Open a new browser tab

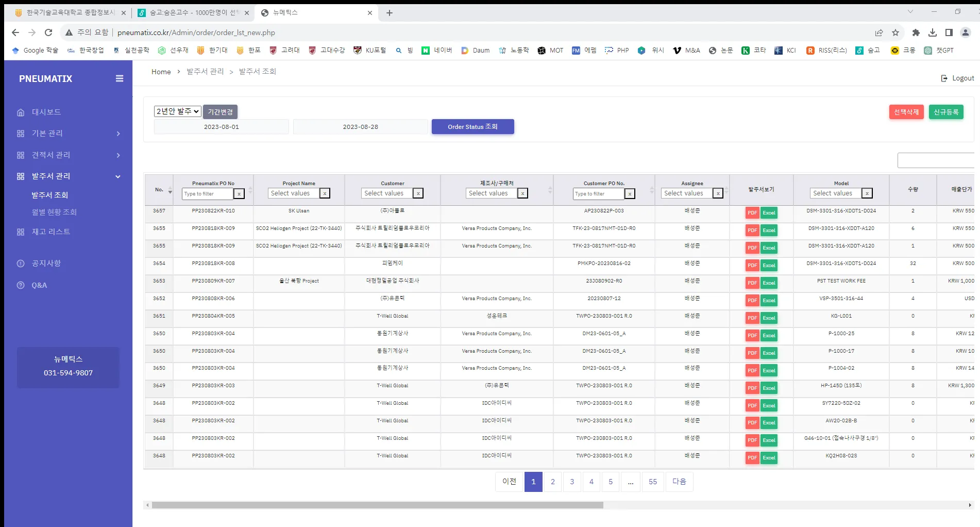tap(390, 13)
